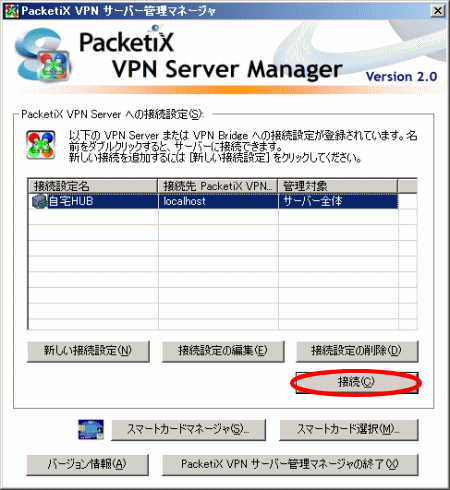Show バージョン情報(A) version info
The height and width of the screenshot is (490, 450).
click(87, 465)
